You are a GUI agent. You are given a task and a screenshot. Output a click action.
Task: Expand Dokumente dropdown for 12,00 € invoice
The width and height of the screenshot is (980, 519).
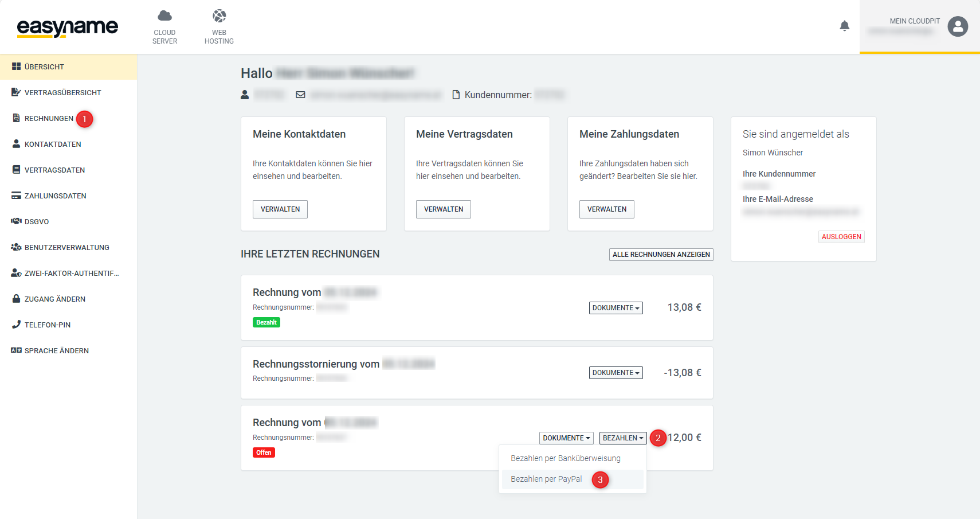pyautogui.click(x=566, y=438)
